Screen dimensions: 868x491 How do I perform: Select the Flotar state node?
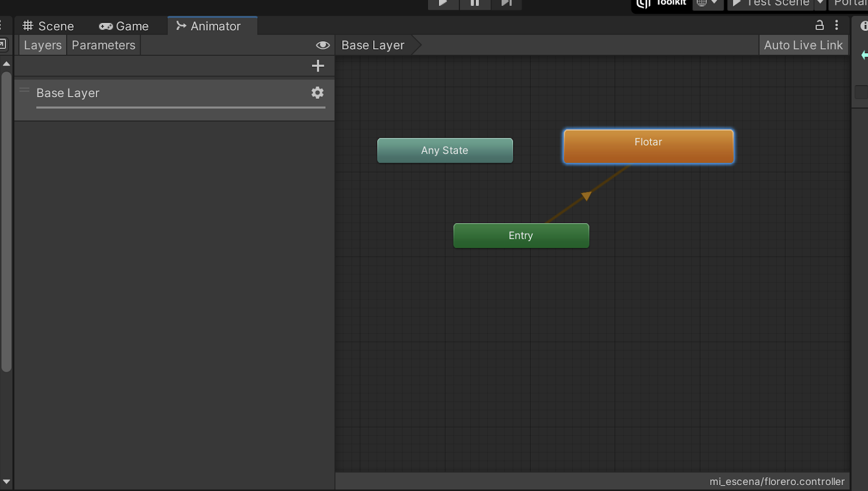[x=649, y=146]
